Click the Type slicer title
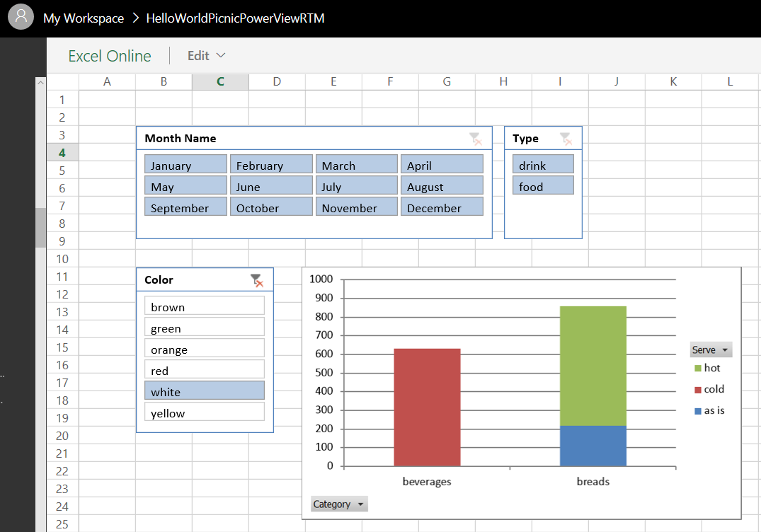This screenshot has height=532, width=761. pos(525,139)
